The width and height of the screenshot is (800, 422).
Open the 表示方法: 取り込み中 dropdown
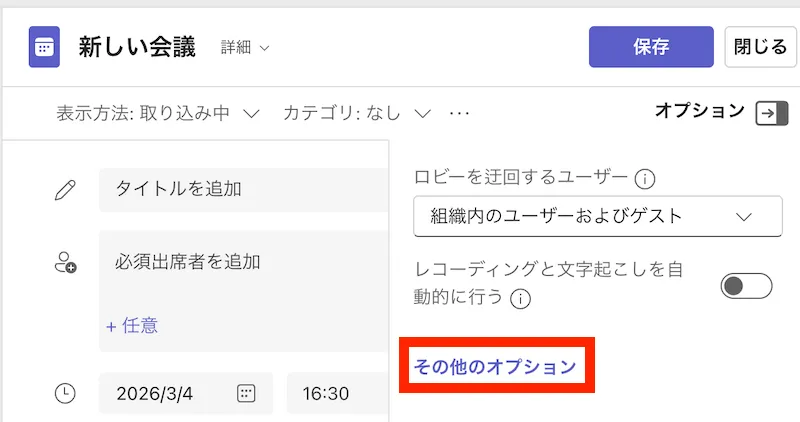158,113
